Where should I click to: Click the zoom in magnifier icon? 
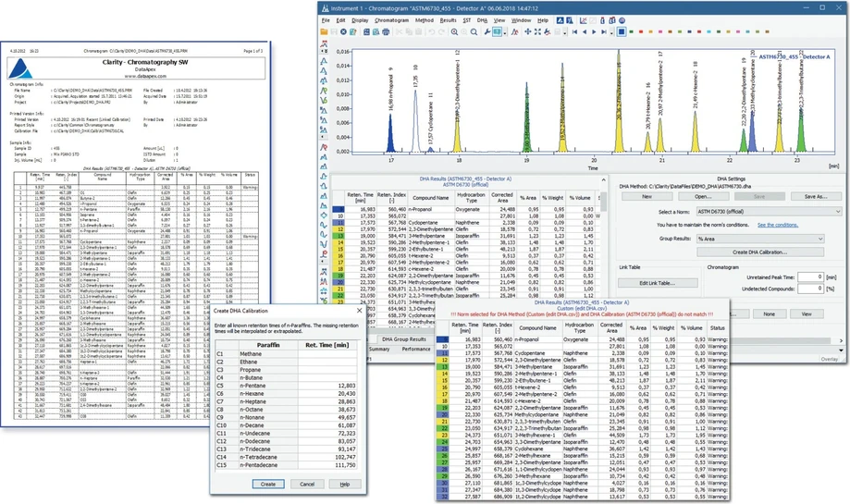coord(454,31)
